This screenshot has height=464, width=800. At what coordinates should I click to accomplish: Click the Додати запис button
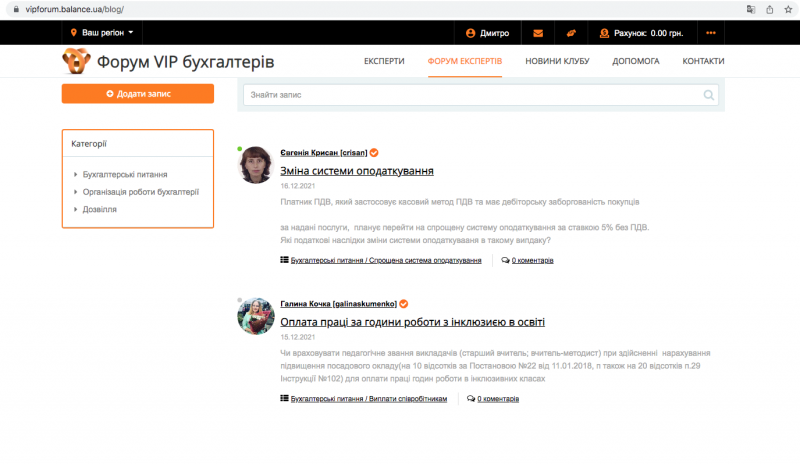(138, 94)
